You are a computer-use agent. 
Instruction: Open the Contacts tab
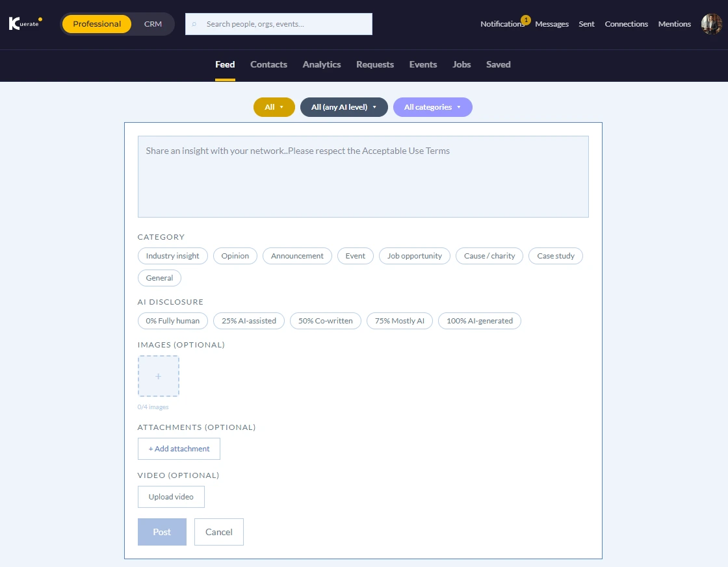pos(269,64)
